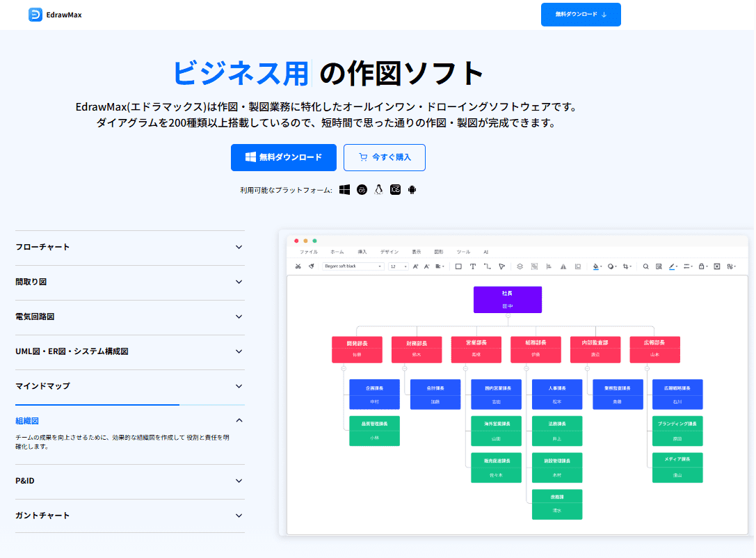Expand the ガントチャート section

click(x=129, y=516)
